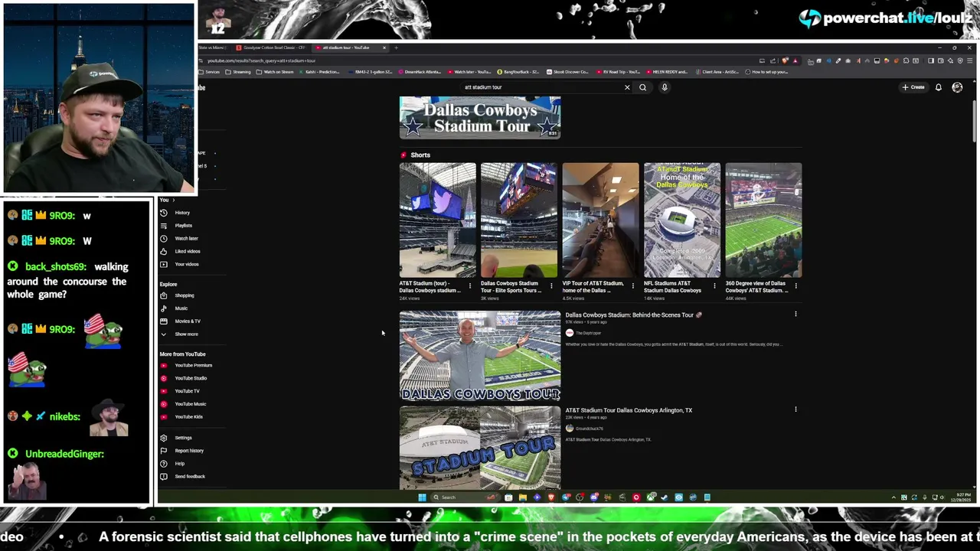Play the STADIUM TOUR thumbnail video
The width and height of the screenshot is (980, 551).
(x=480, y=448)
